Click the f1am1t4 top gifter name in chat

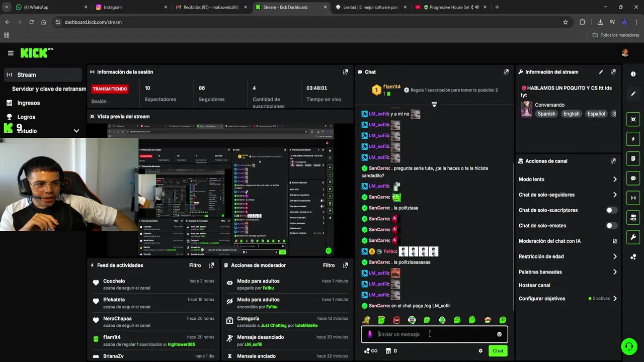pos(392,87)
